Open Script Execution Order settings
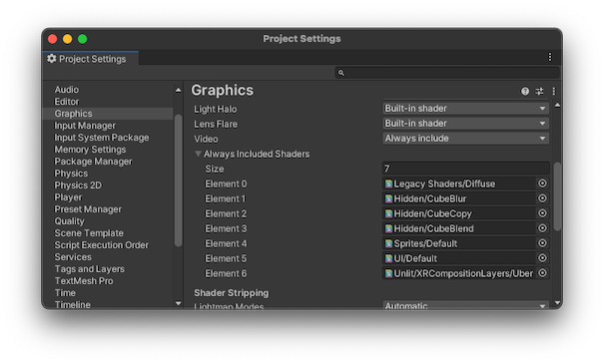Viewport: 604px width, 364px height. point(101,245)
